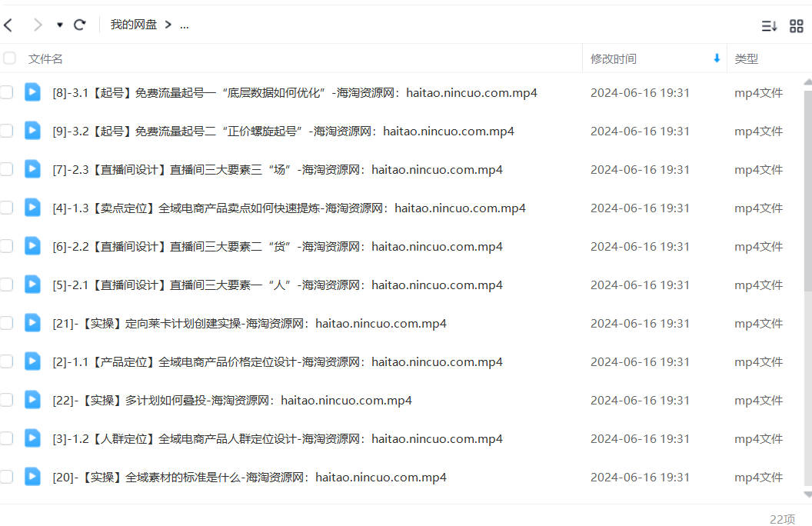The width and height of the screenshot is (812, 526).
Task: Check the box for file [7]-2.3
Action: pos(6,169)
